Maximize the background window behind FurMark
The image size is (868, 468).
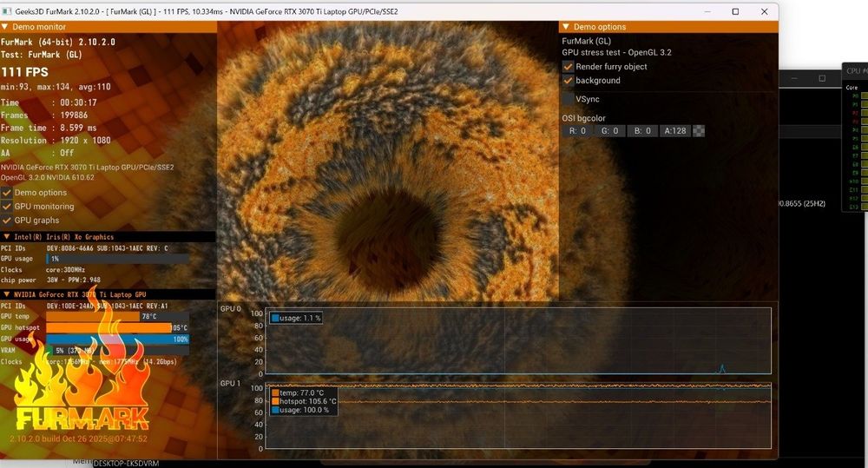822,79
